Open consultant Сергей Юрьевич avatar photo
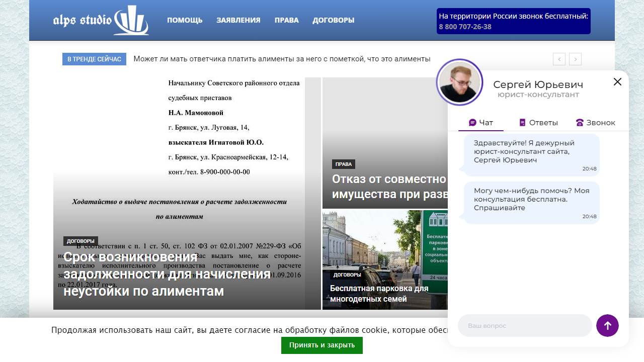 point(459,82)
